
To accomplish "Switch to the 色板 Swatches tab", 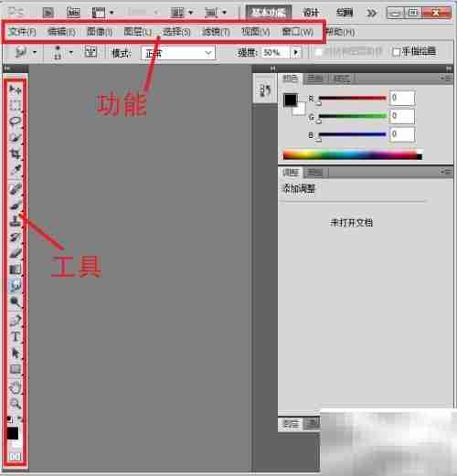I will (x=315, y=79).
